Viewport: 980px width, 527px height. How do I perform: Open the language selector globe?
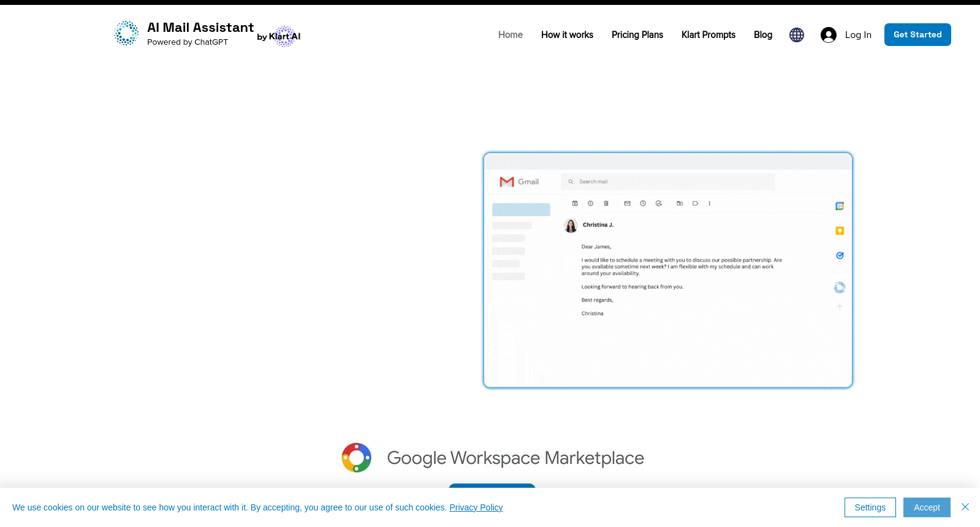797,35
